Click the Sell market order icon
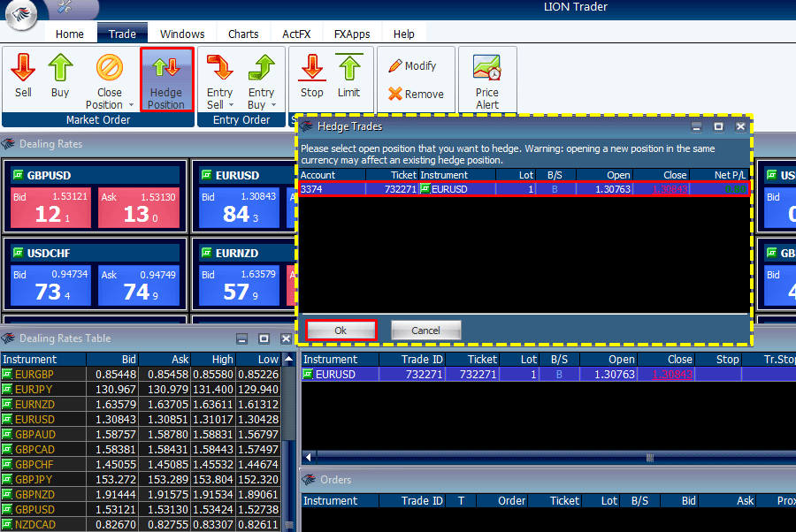Image resolution: width=796 pixels, height=532 pixels. pos(23,67)
